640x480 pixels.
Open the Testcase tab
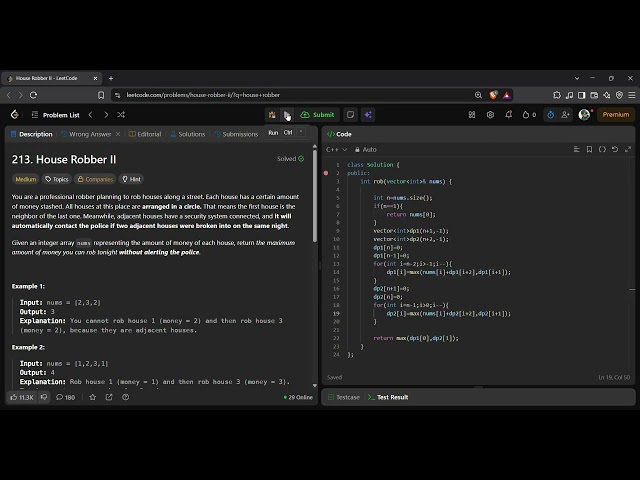(344, 397)
